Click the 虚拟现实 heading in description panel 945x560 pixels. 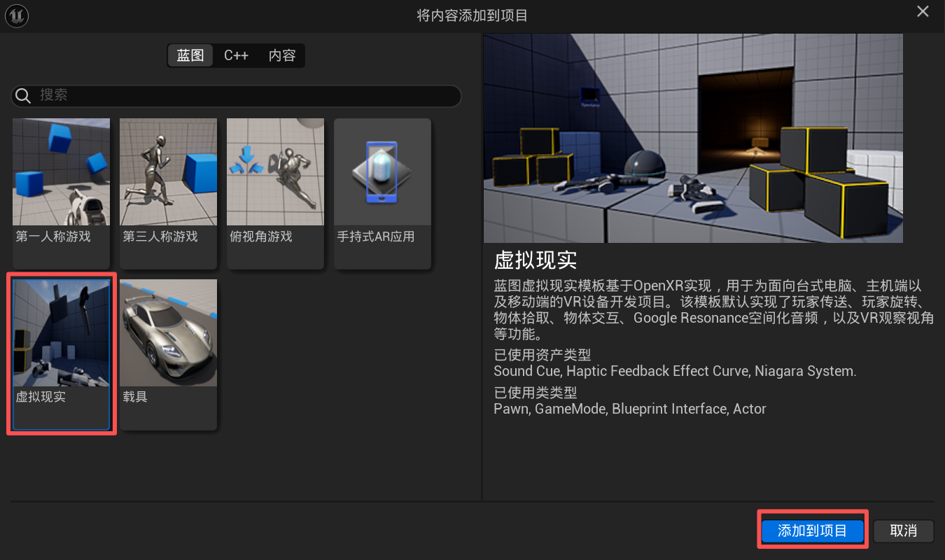(x=535, y=260)
